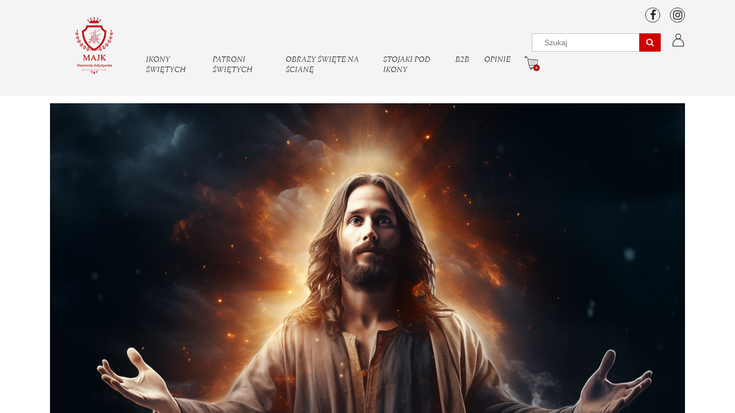Open Stojaki pod Ikony menu

click(406, 64)
